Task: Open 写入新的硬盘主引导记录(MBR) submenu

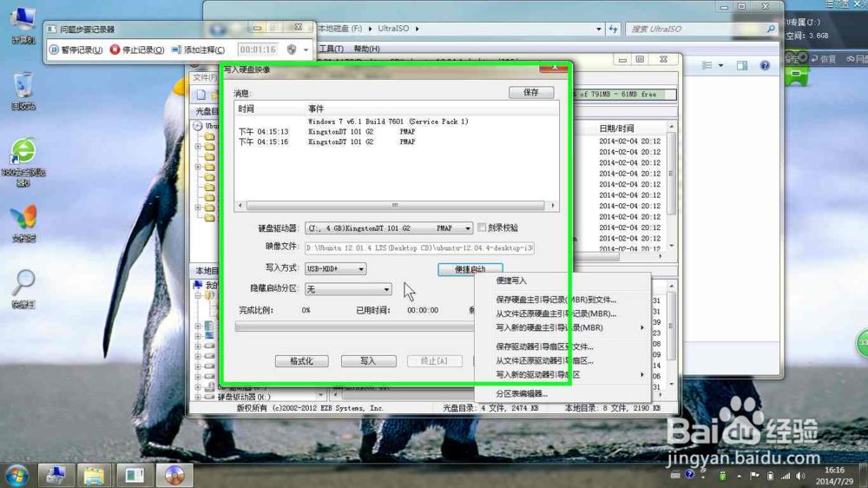Action: (x=562, y=328)
